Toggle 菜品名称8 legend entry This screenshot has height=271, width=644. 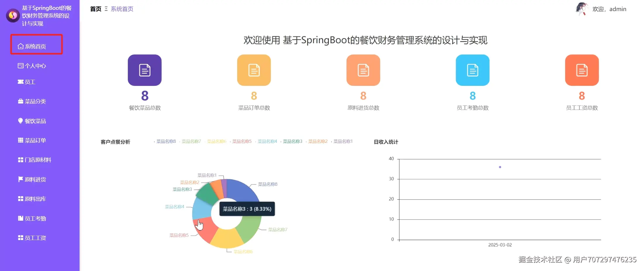pyautogui.click(x=165, y=141)
